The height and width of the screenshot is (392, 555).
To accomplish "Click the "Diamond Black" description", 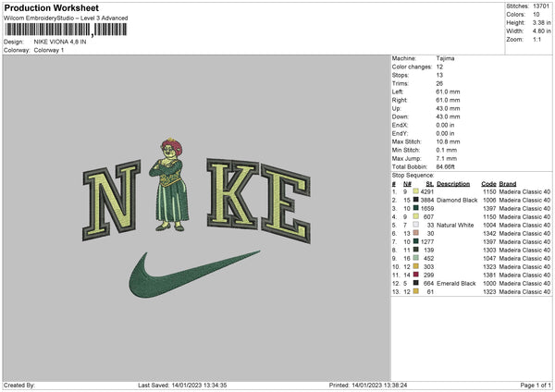I will [457, 200].
